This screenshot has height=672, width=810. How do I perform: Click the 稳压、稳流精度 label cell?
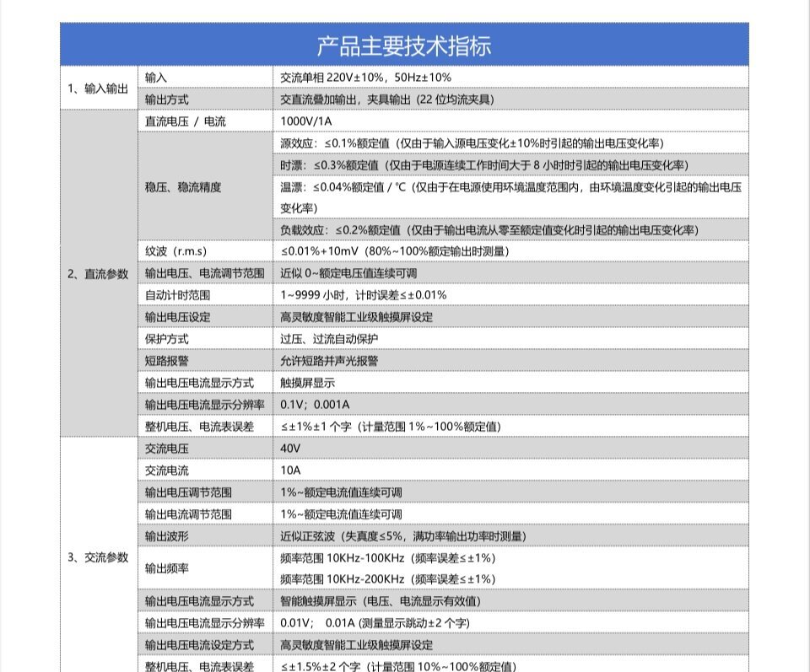tap(205, 186)
